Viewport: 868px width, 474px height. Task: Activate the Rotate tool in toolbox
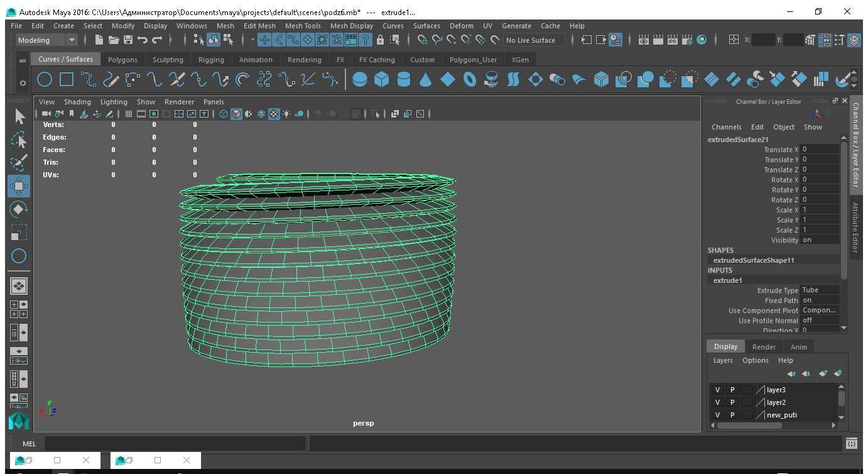tap(19, 209)
